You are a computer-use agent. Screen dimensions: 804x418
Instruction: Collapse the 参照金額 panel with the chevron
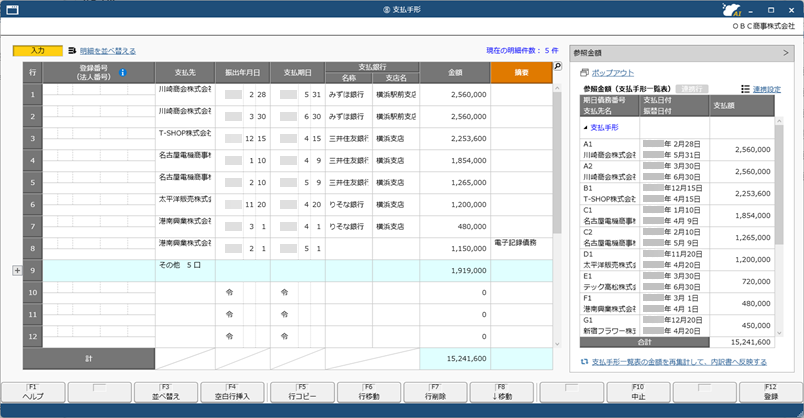(x=786, y=53)
